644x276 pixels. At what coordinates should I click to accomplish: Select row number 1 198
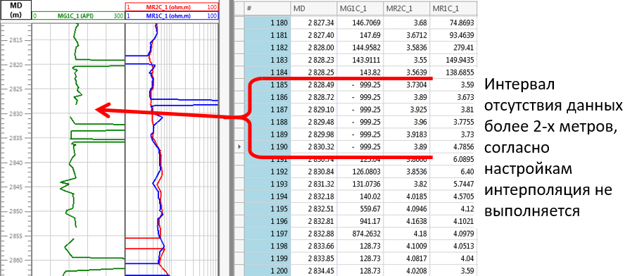tap(267, 246)
